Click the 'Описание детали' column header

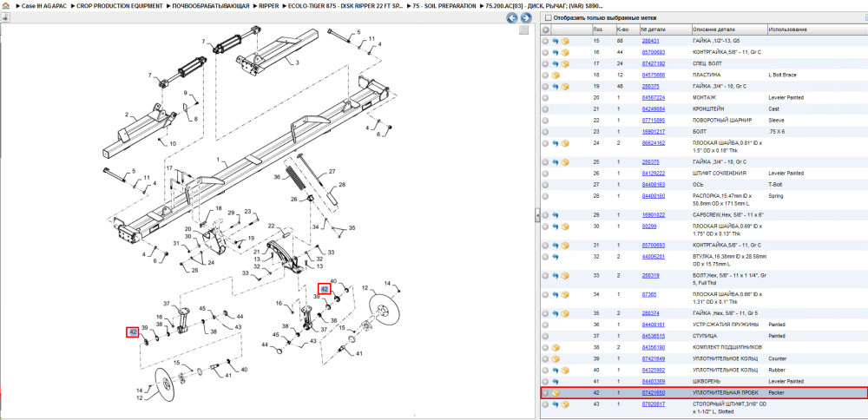tap(713, 30)
